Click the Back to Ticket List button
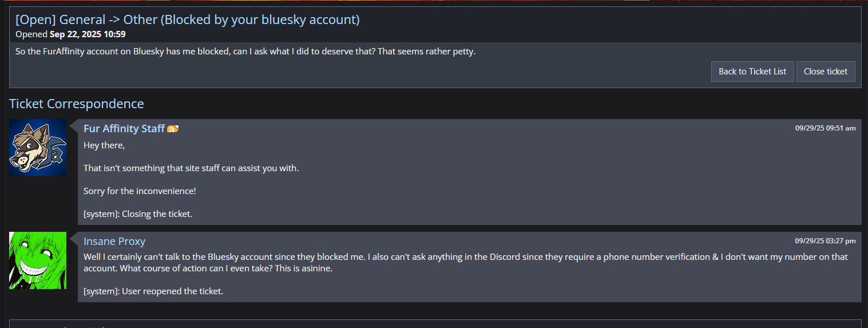Image resolution: width=868 pixels, height=328 pixels. click(752, 72)
